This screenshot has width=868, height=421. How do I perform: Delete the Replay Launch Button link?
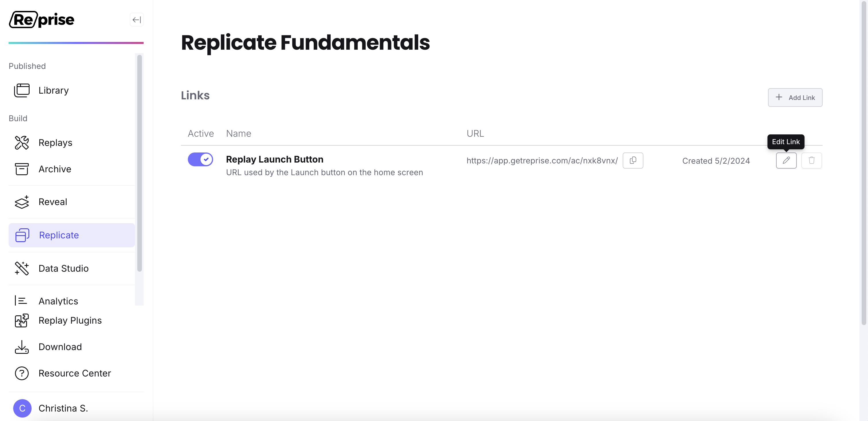coord(811,160)
